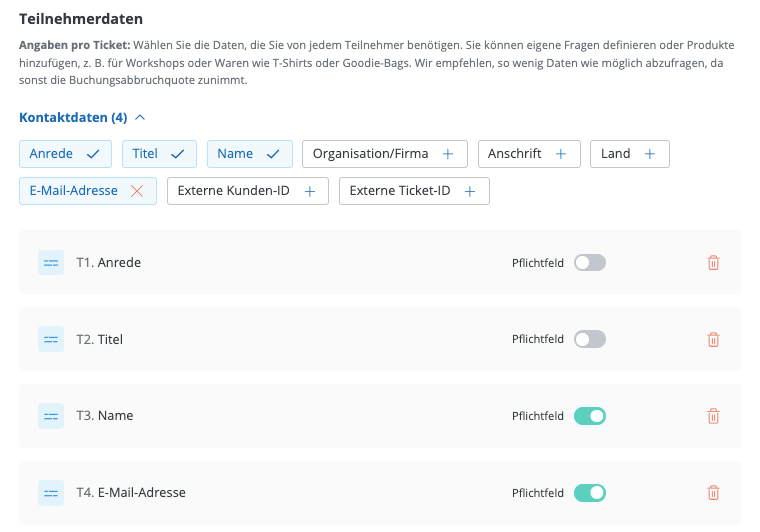The image size is (760, 532).
Task: Click drag handle icon of T4. E-Mail-Adresse
Action: pyautogui.click(x=51, y=492)
